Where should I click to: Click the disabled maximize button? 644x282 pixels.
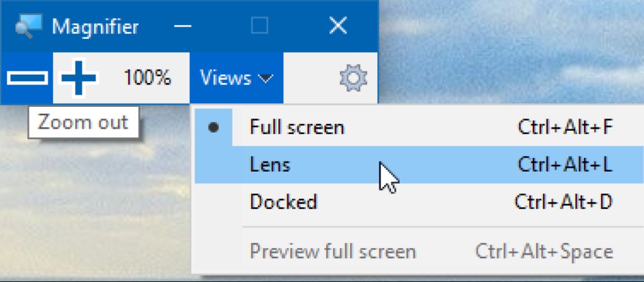259,27
